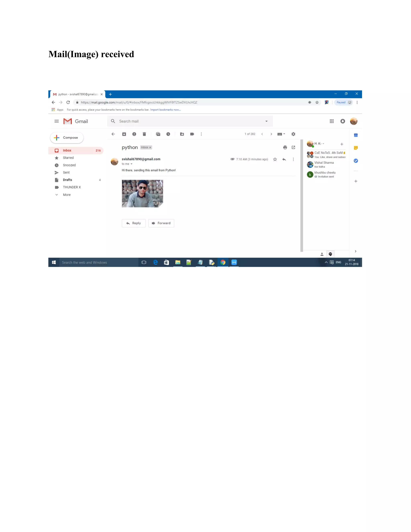This screenshot has width=411, height=532.
Task: Report this email as spam
Action: (134, 134)
